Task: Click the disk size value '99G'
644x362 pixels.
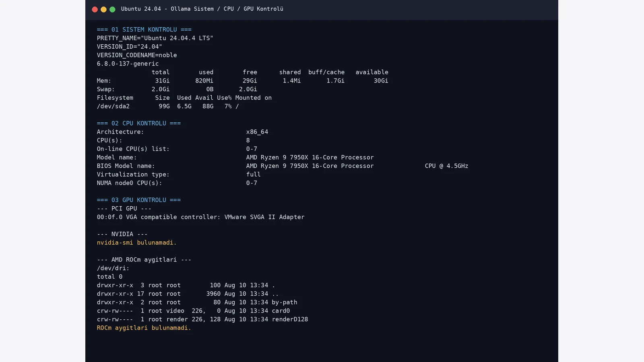Action: 164,106
